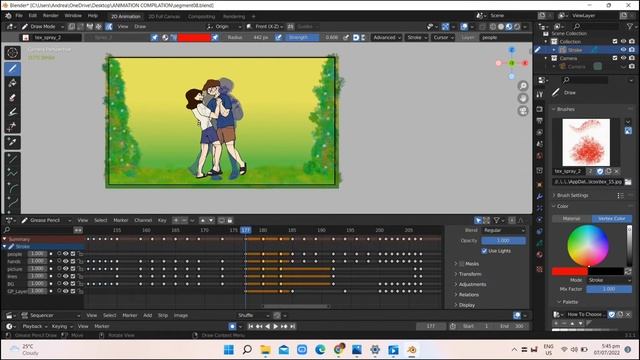Hide Stroke object in outliner
The width and height of the screenshot is (640, 360).
pyautogui.click(x=623, y=50)
